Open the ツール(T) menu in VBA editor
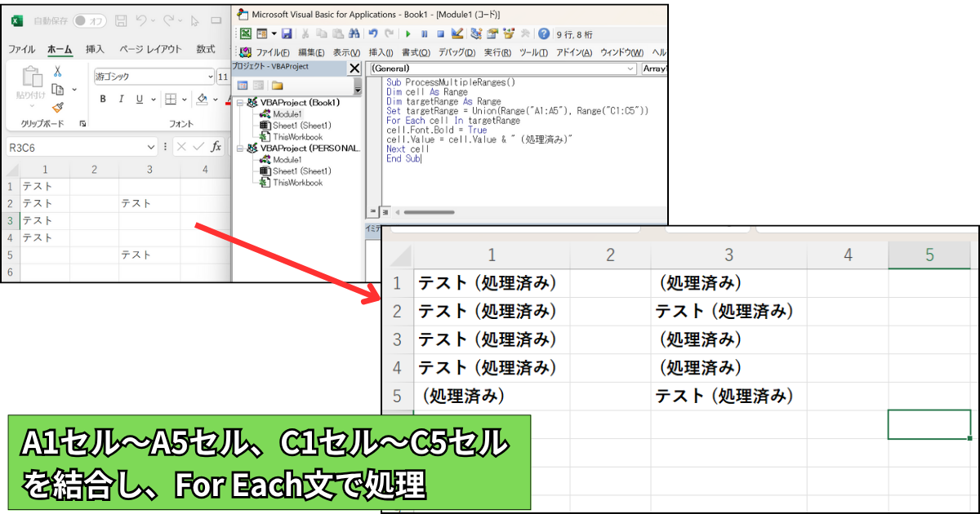This screenshot has width=980, height=514. pos(533,53)
